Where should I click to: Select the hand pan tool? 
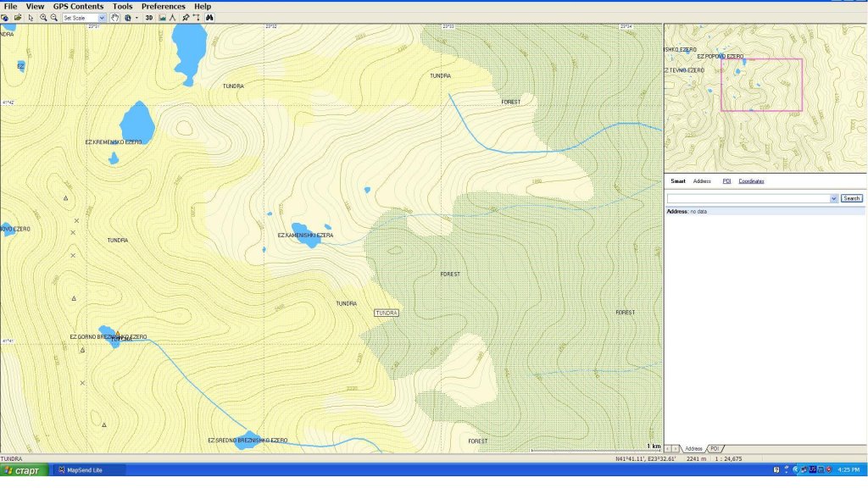pyautogui.click(x=114, y=18)
